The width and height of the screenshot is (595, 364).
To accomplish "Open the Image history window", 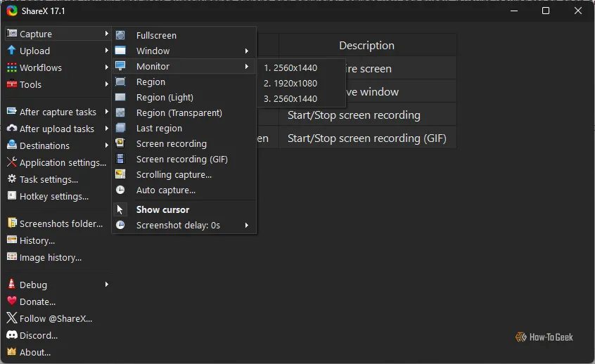I will [x=50, y=257].
